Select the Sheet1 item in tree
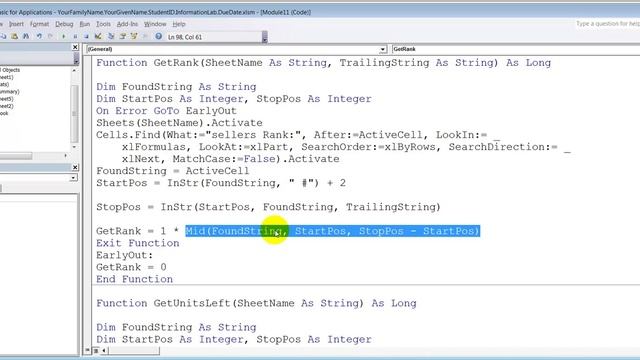 (x=7, y=77)
